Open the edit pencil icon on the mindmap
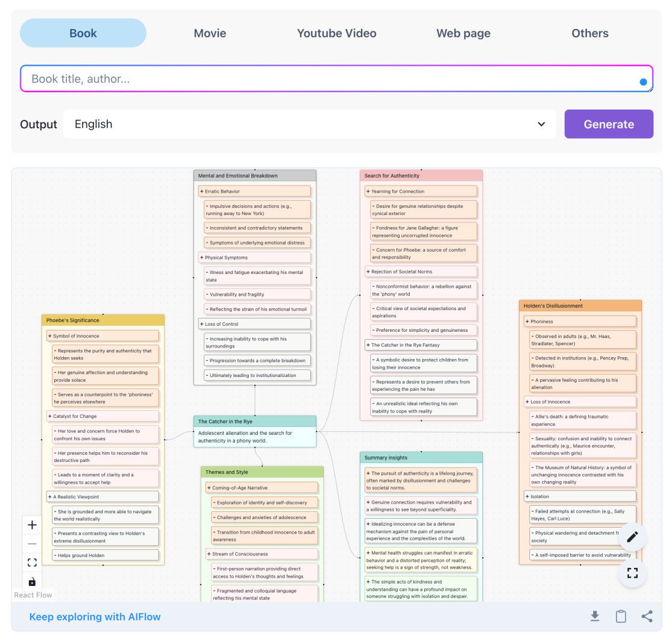This screenshot has height=642, width=672. tap(632, 536)
